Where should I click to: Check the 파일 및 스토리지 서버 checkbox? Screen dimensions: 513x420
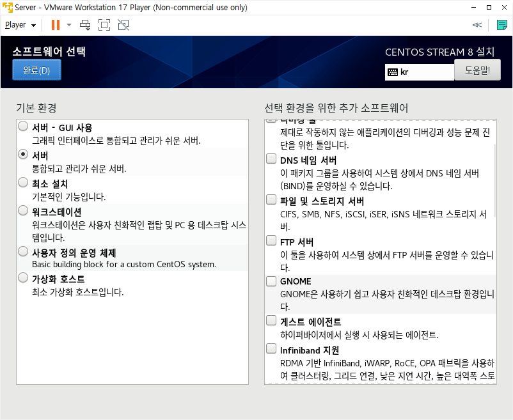271,199
